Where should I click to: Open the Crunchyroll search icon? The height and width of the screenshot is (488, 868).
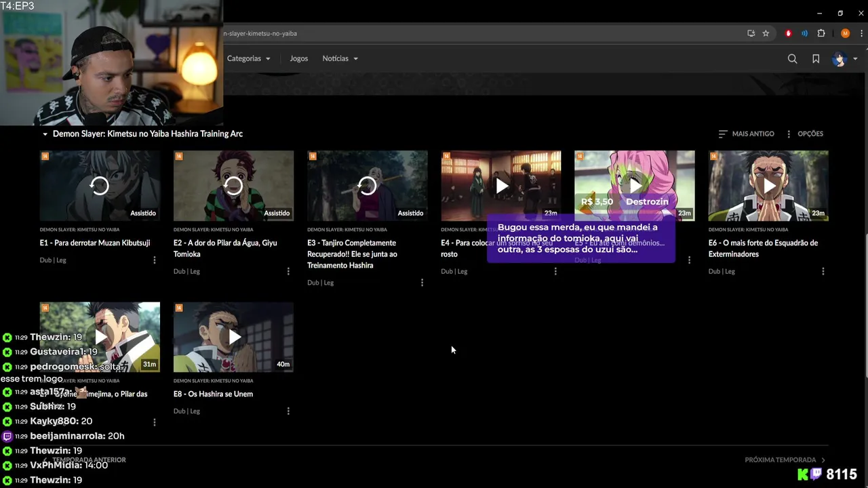click(792, 59)
